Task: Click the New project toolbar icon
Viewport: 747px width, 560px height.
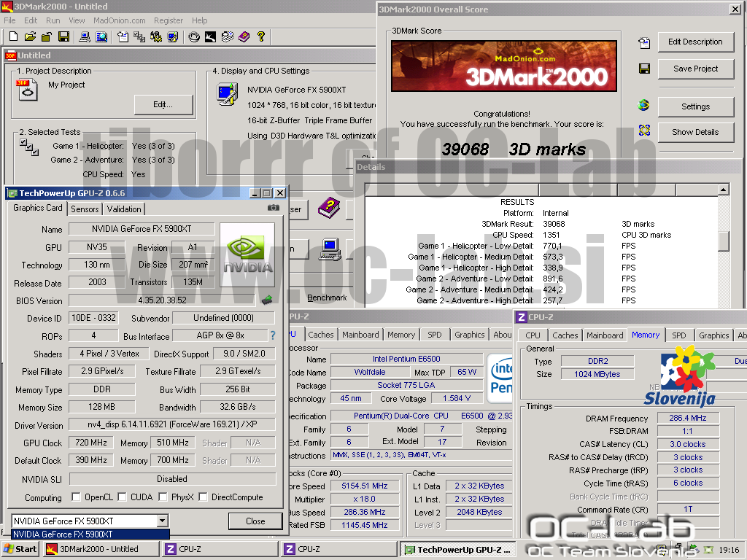Action: (13, 36)
